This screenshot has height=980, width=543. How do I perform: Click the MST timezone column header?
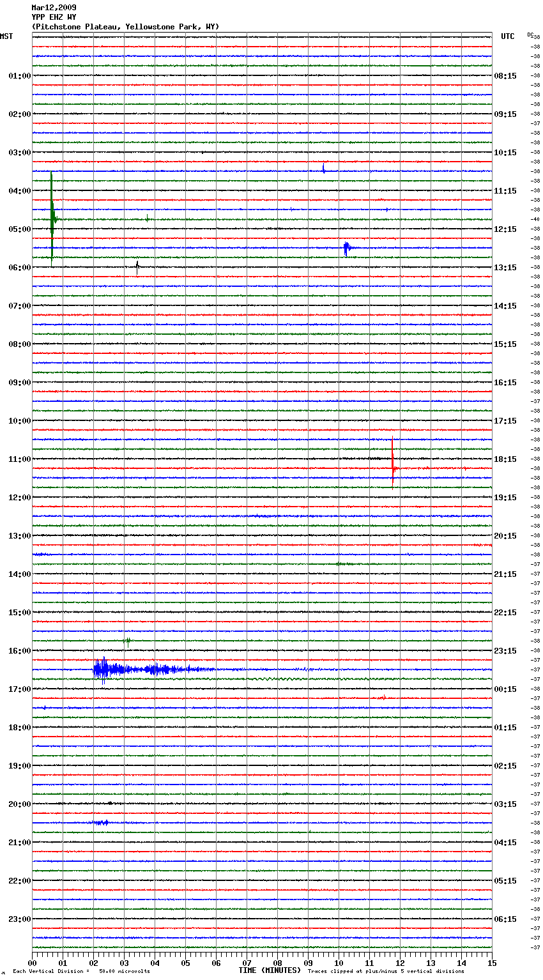pyautogui.click(x=6, y=36)
